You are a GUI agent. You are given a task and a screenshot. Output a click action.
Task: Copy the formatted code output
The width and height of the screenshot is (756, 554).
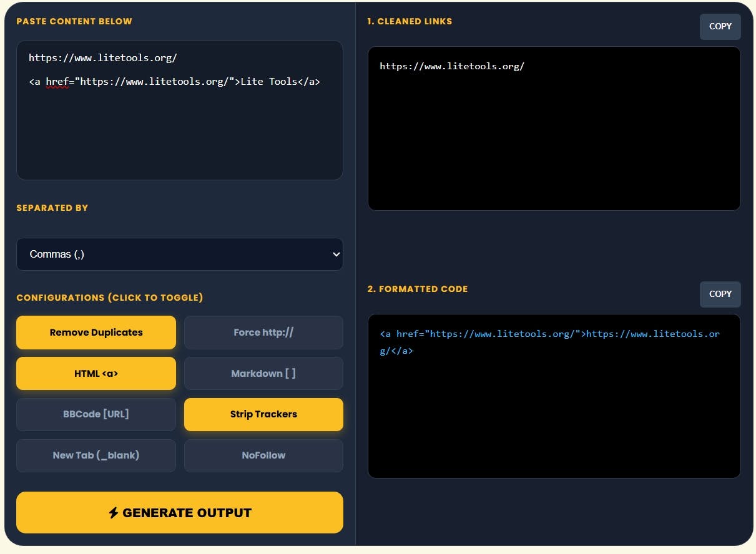(x=720, y=294)
